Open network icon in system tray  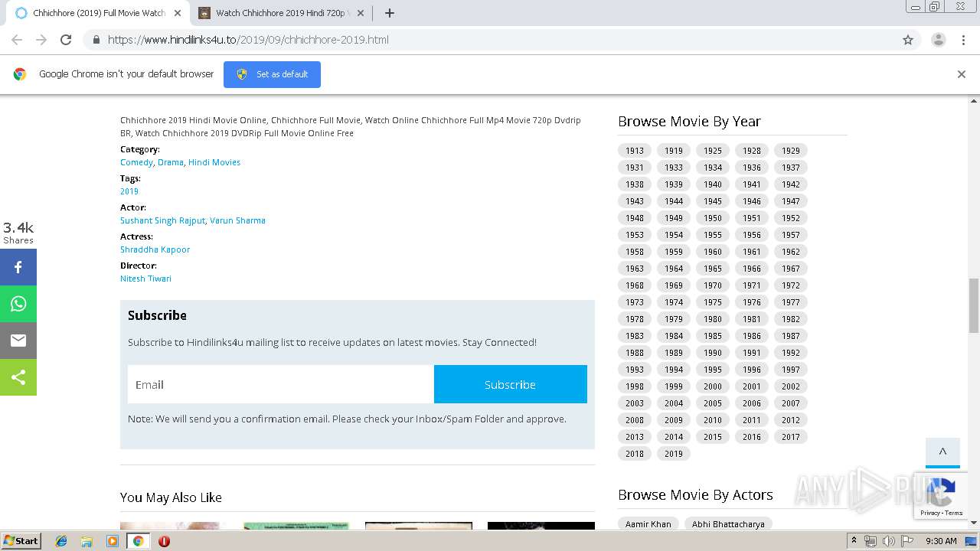coord(871,541)
